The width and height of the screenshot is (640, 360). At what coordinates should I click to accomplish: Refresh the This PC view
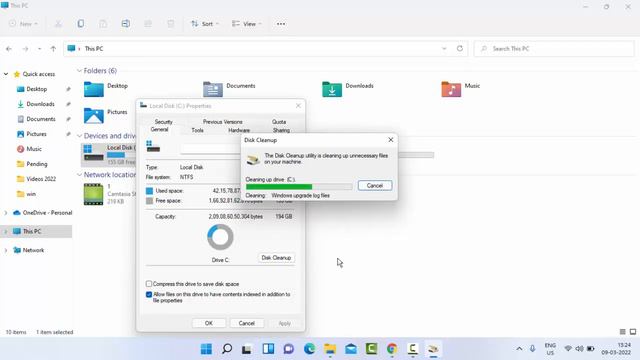click(460, 49)
